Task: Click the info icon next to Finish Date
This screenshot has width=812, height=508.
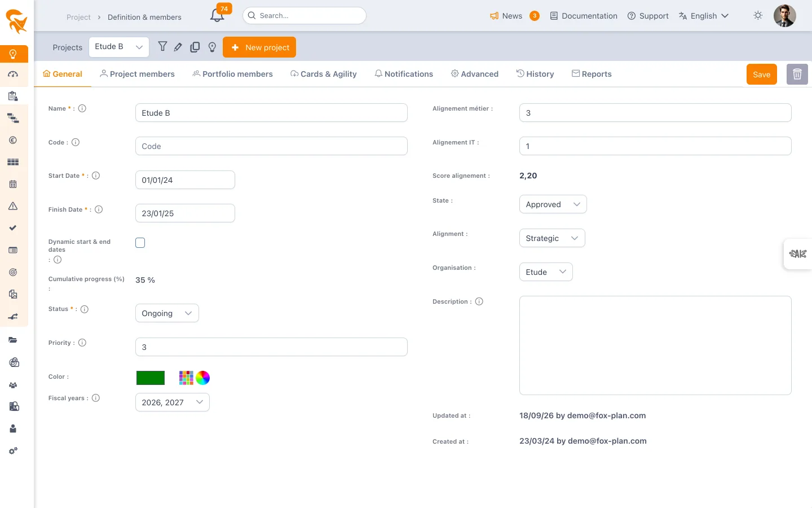Action: pos(99,209)
